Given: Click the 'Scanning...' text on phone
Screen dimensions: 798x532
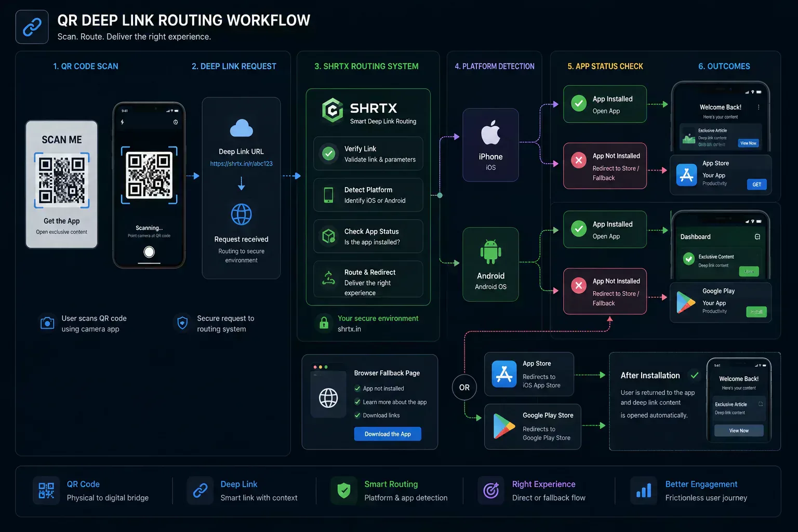Looking at the screenshot, I should coord(149,228).
